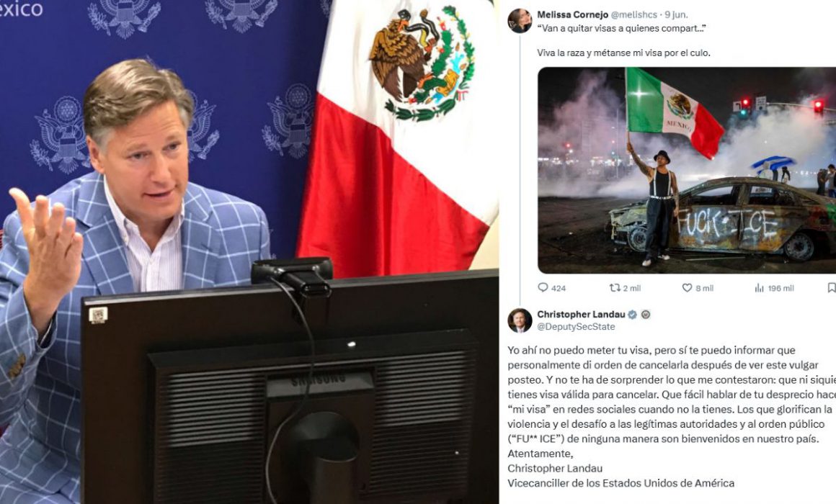Image resolution: width=836 pixels, height=504 pixels.
Task: Click the retweet icon showing 2 mil
Action: pos(615,288)
